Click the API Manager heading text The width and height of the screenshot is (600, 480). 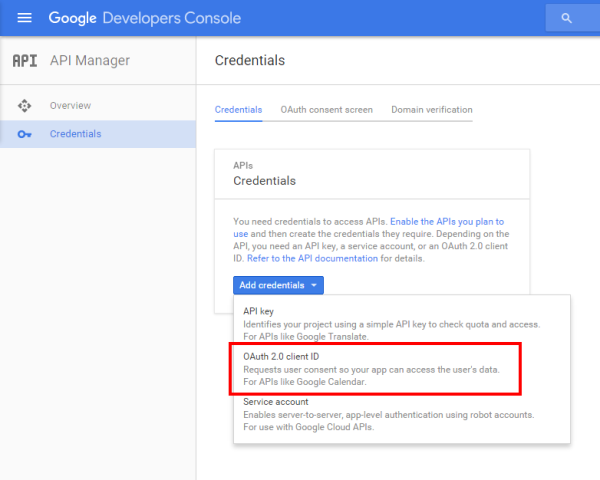pos(90,60)
